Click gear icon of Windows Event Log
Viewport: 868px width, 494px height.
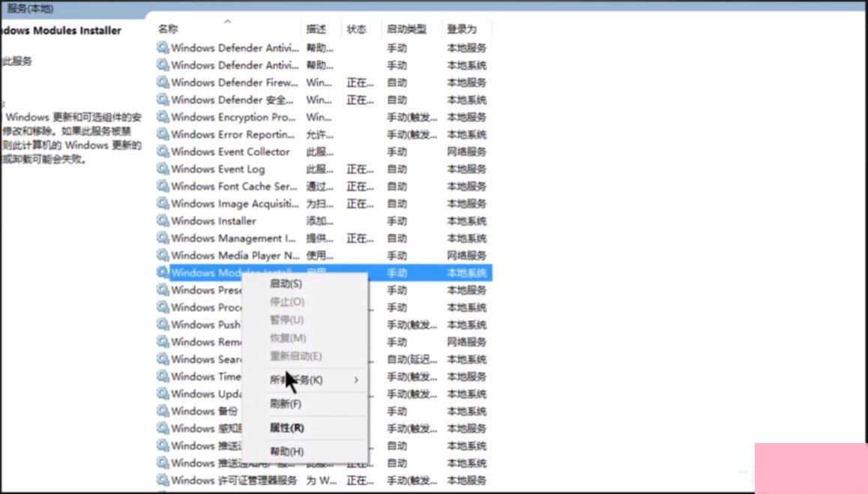click(163, 169)
